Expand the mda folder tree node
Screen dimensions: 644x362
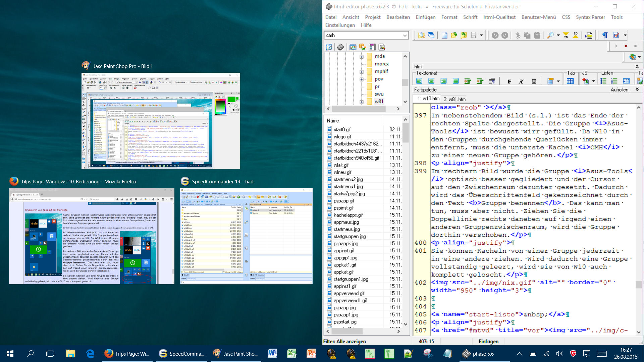point(361,57)
